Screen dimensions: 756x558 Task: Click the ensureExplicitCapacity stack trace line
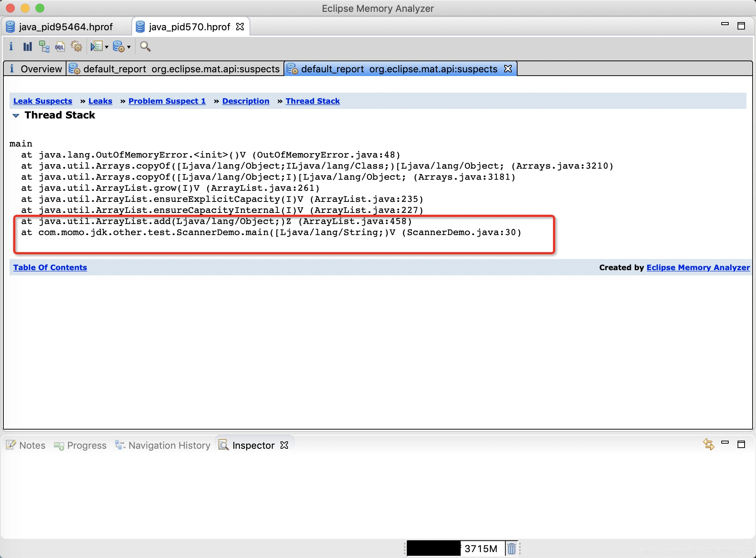point(222,199)
